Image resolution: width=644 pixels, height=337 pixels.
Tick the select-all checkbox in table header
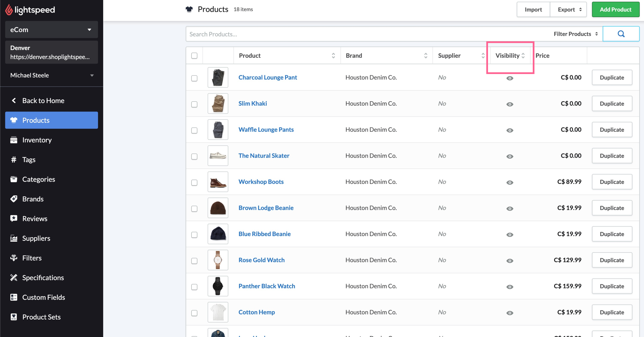pyautogui.click(x=194, y=55)
